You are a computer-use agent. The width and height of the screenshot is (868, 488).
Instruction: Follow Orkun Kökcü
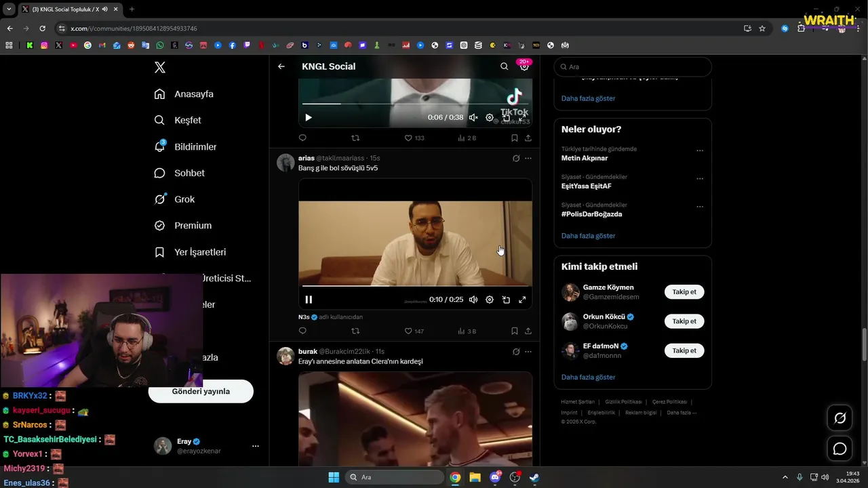point(684,321)
